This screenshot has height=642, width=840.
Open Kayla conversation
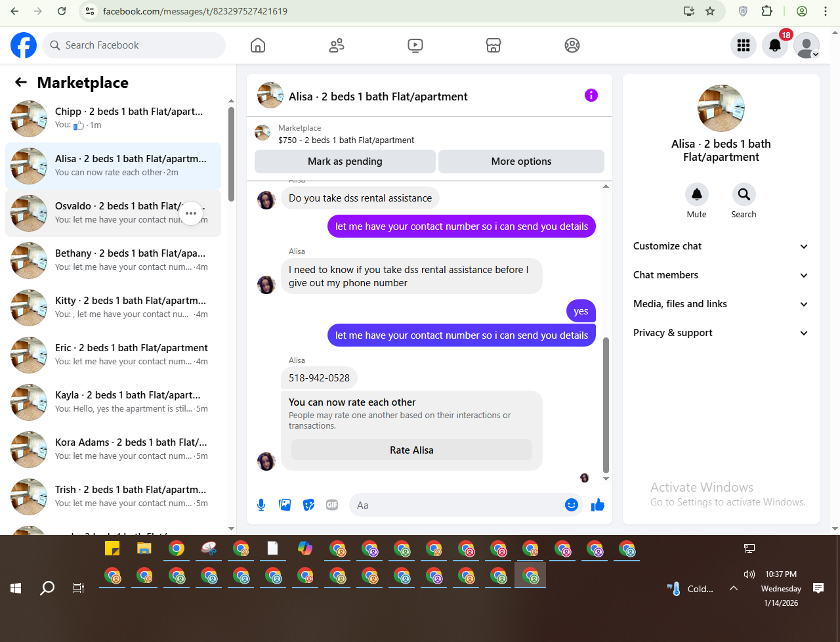coord(113,402)
